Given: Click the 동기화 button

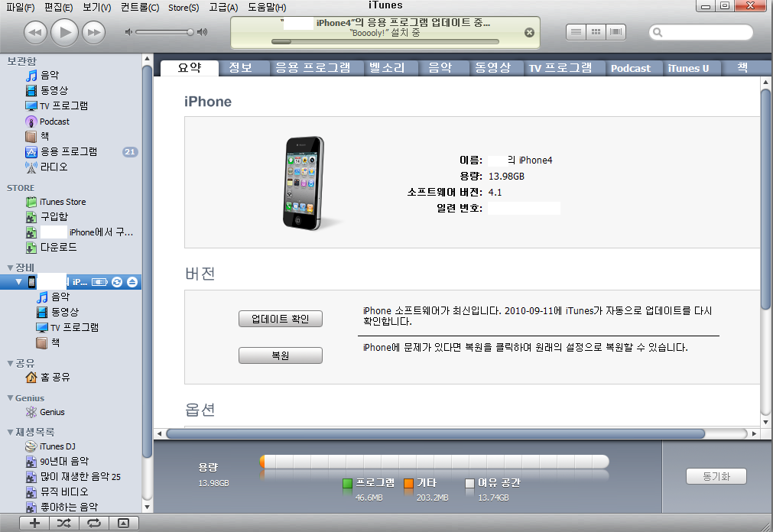Looking at the screenshot, I should (x=716, y=476).
